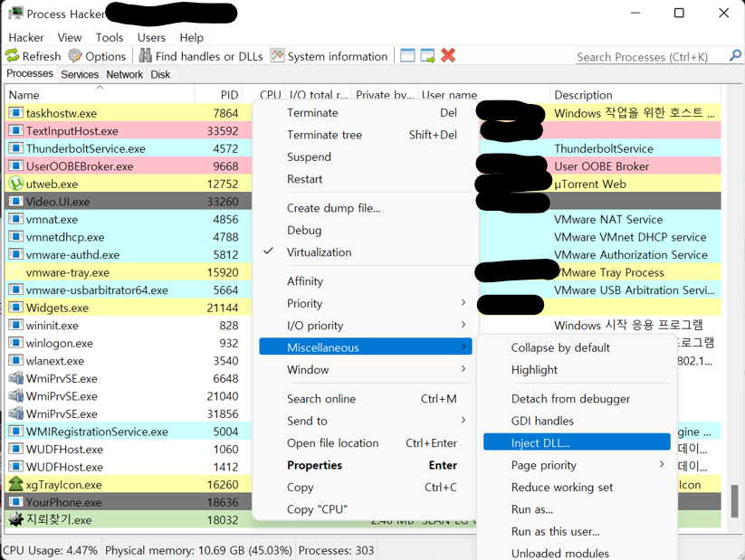This screenshot has height=560, width=745.
Task: Open the View menu
Action: tap(70, 37)
